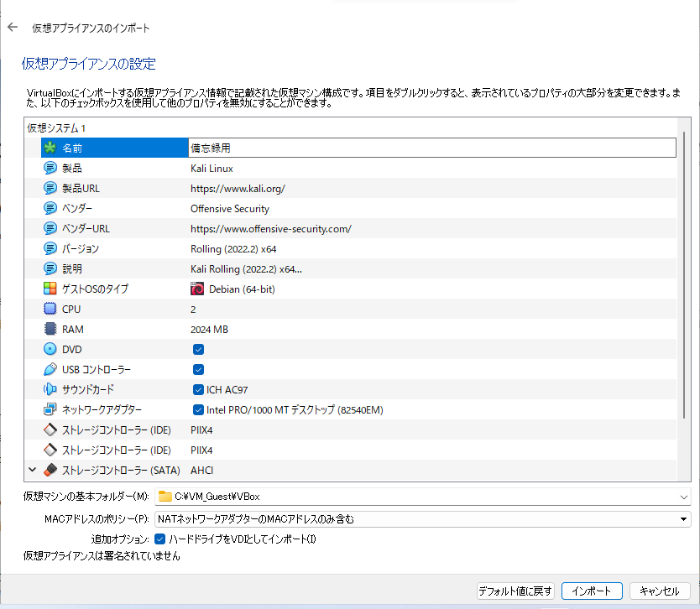Disable the Intel PRO/1000 MT network adapter checkbox
The image size is (700, 609).
[199, 409]
